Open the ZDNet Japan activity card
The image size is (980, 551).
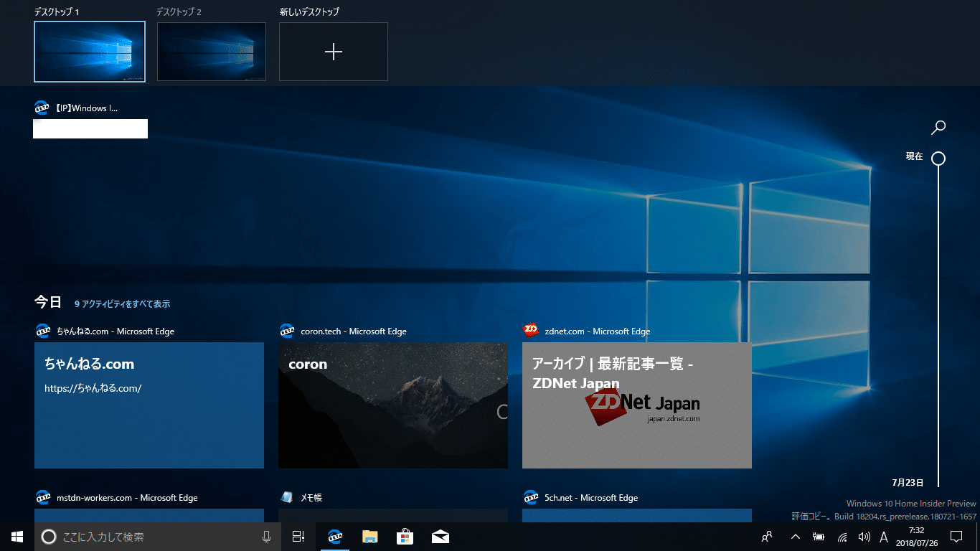pyautogui.click(x=637, y=405)
